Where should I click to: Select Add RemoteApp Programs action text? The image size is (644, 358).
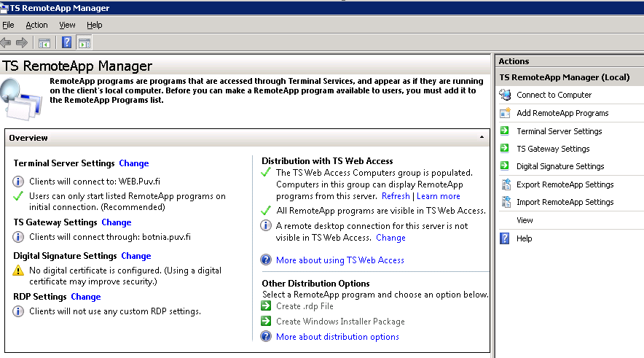tap(562, 113)
